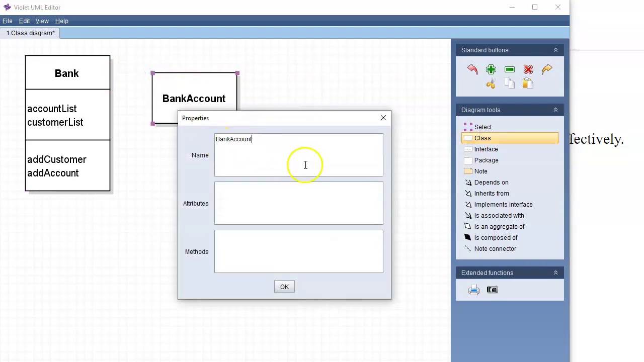644x362 pixels.
Task: Choose the Select tool
Action: (x=510, y=127)
